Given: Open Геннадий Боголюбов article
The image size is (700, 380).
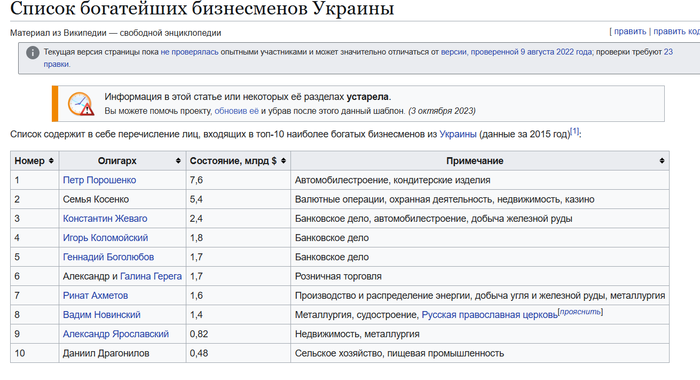Looking at the screenshot, I should coord(108,257).
